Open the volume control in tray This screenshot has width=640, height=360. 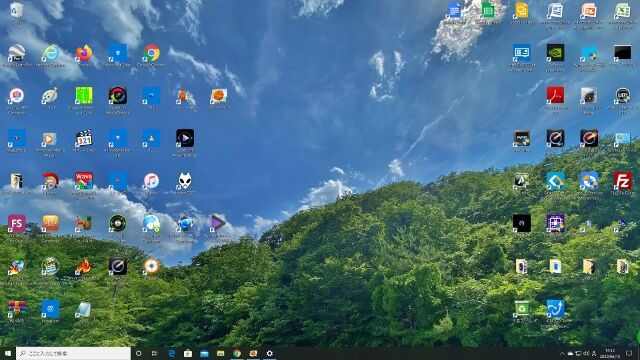[x=586, y=353]
